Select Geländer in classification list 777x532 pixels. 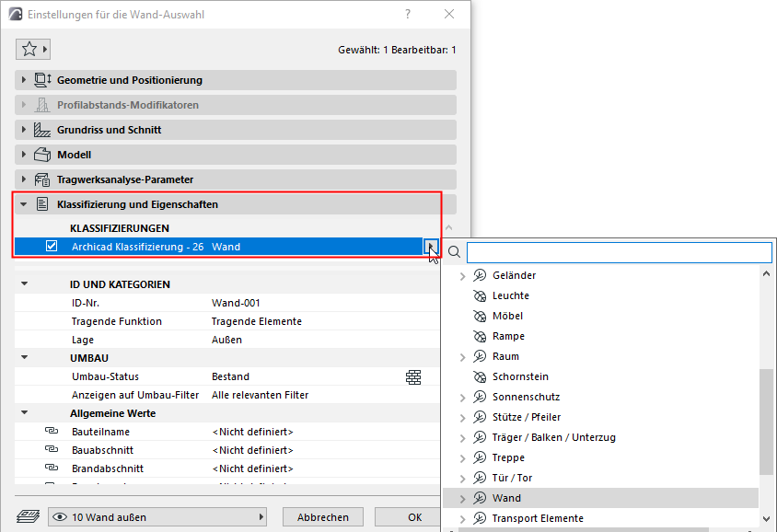(514, 275)
